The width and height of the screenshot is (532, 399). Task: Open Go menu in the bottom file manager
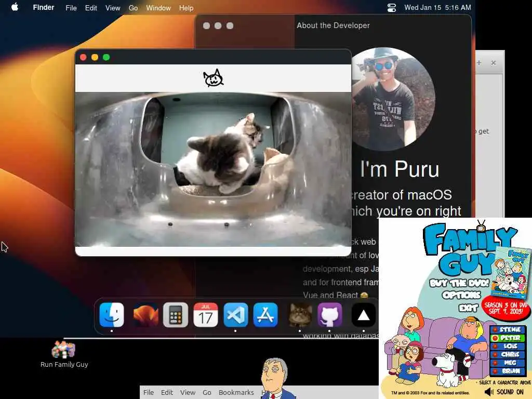tap(207, 392)
